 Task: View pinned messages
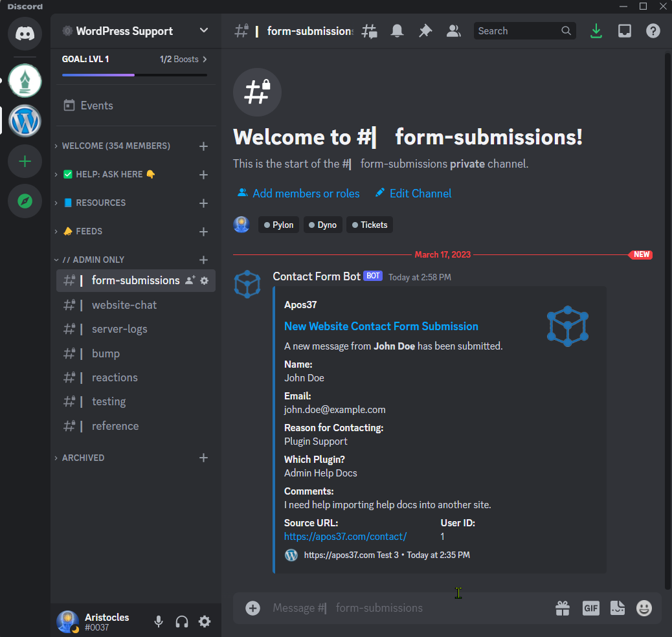tap(425, 30)
